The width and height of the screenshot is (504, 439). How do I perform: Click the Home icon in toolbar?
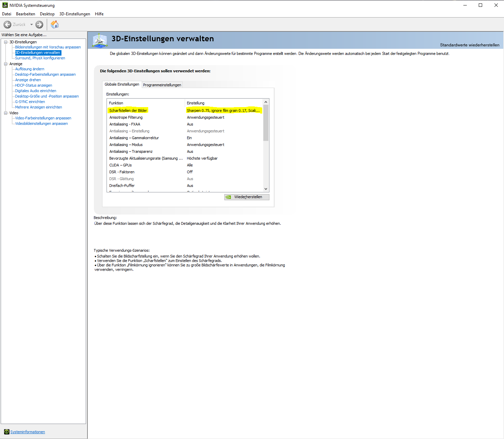pos(55,24)
